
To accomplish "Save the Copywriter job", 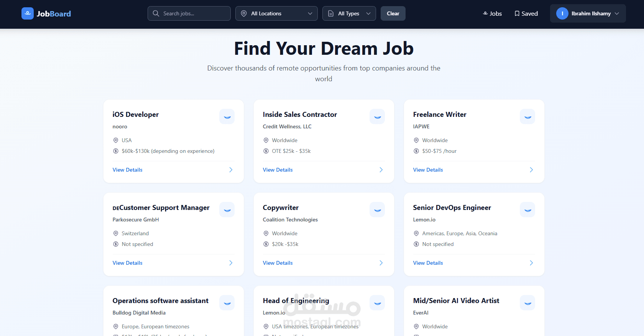I will tap(377, 210).
